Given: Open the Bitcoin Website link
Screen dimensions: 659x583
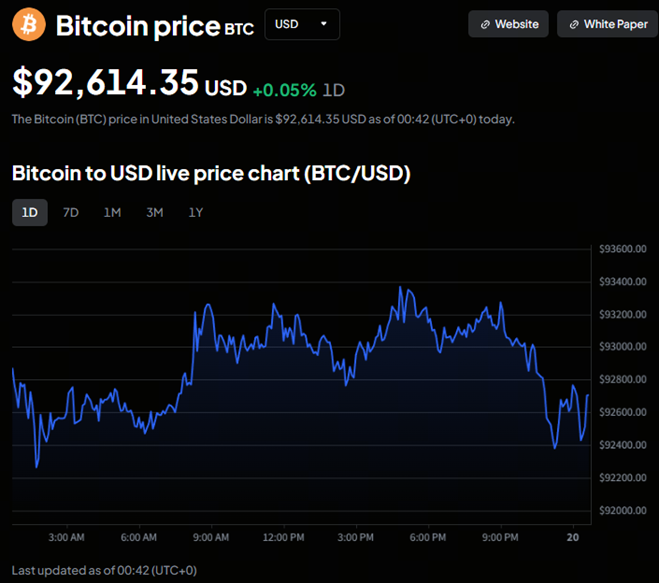Looking at the screenshot, I should [508, 24].
